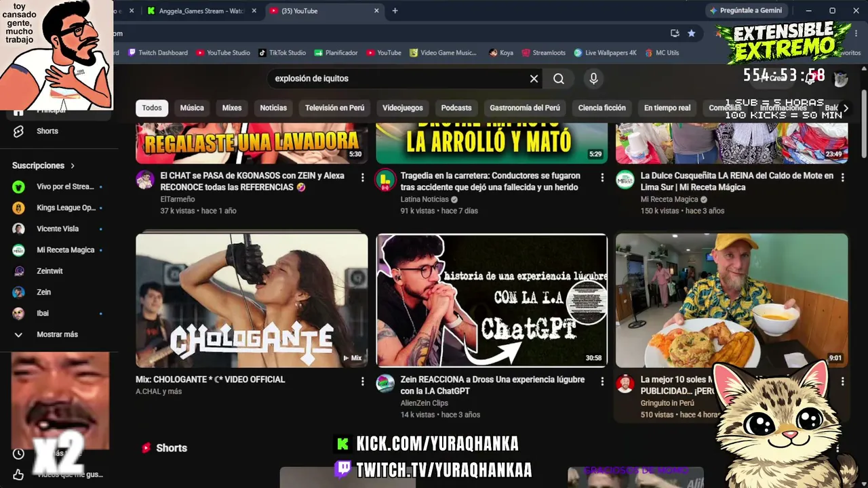Click the Latina Noticias channel avatar
The image size is (868, 488).
385,180
